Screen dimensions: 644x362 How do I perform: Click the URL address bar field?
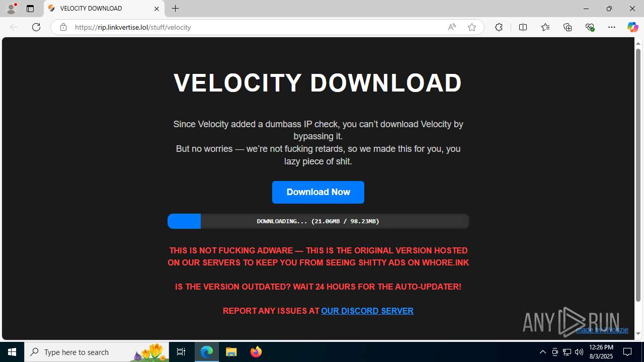257,27
